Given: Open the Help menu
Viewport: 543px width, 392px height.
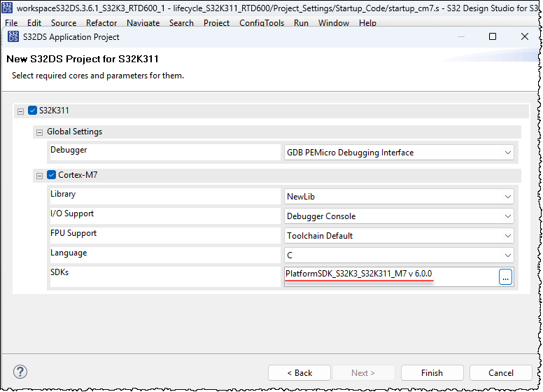Looking at the screenshot, I should click(367, 23).
